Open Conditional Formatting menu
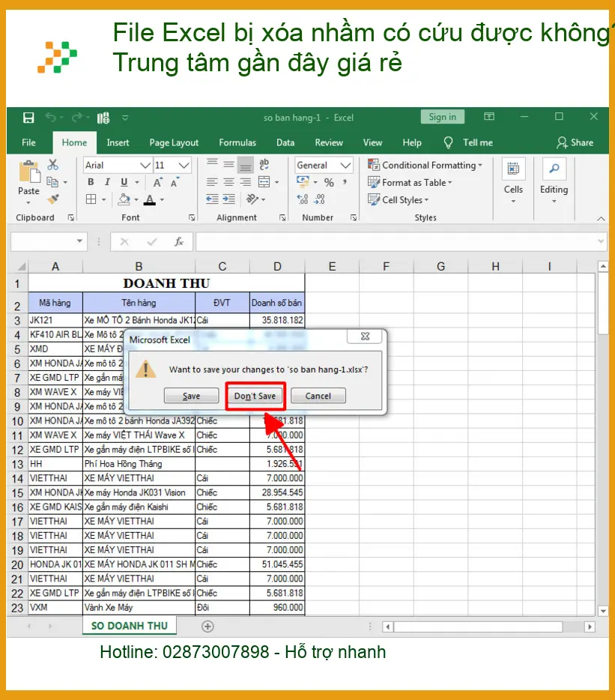The height and width of the screenshot is (700, 615). pyautogui.click(x=425, y=165)
